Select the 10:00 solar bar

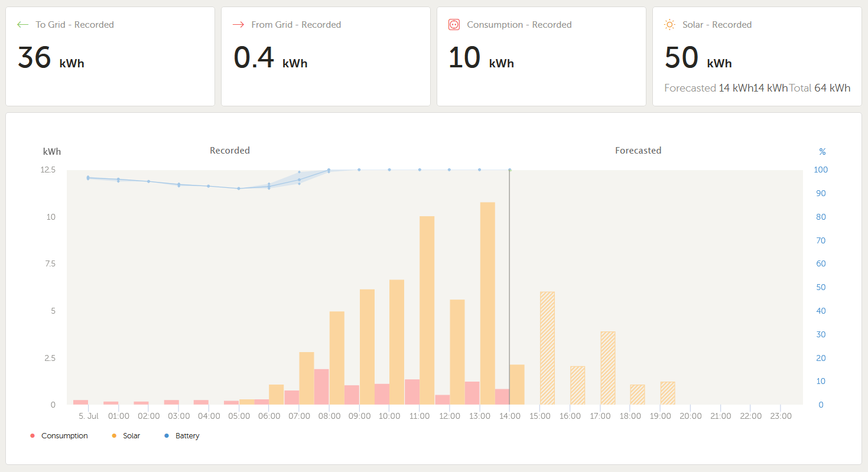[x=397, y=342]
